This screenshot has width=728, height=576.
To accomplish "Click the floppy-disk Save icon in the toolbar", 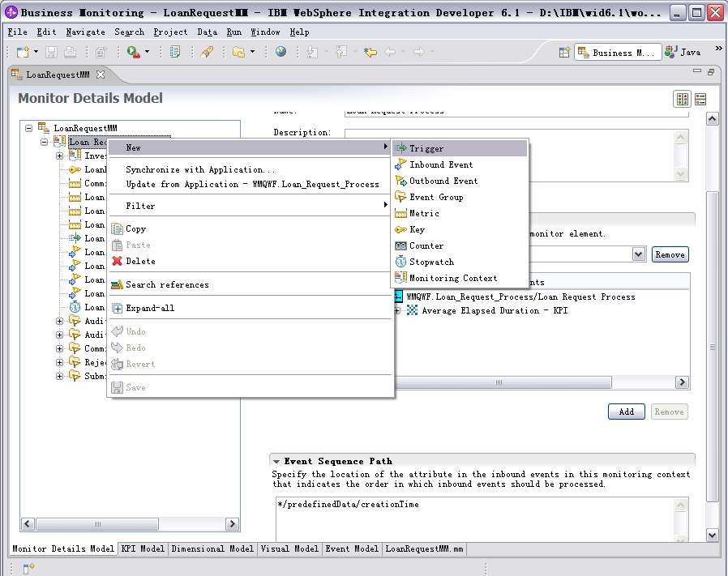I will pyautogui.click(x=51, y=52).
